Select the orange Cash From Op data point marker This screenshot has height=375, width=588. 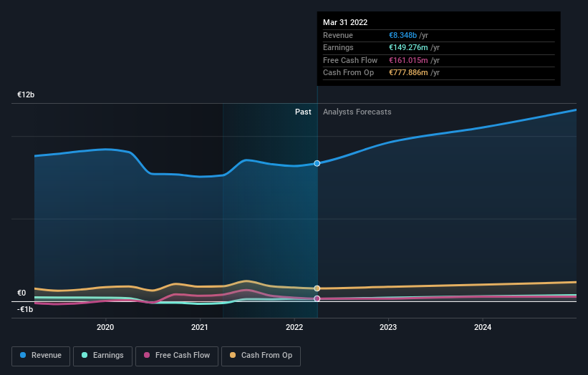click(317, 288)
